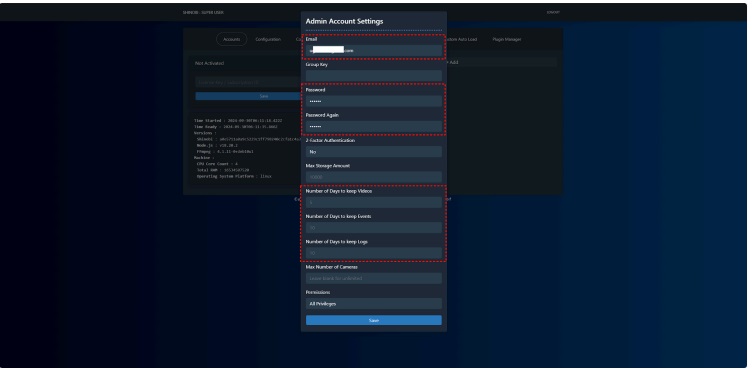The height and width of the screenshot is (377, 753).
Task: Focus the Group Key input field
Action: (374, 75)
